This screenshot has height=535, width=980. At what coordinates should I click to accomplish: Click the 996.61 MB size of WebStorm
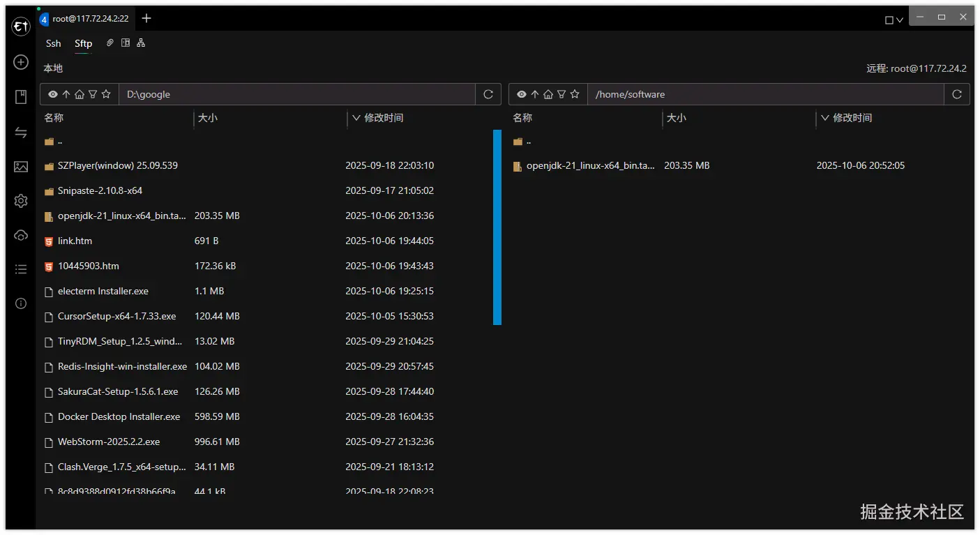[217, 442]
